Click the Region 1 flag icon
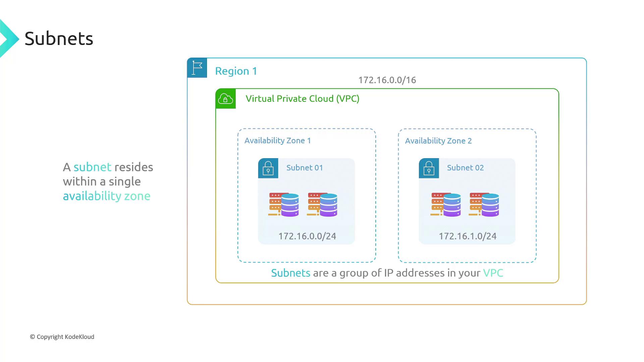The image size is (644, 362). click(197, 68)
